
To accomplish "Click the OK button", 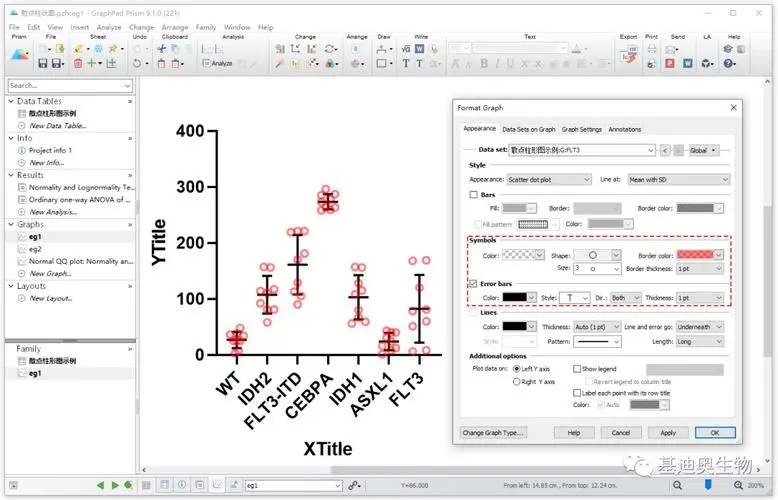I will coord(715,433).
